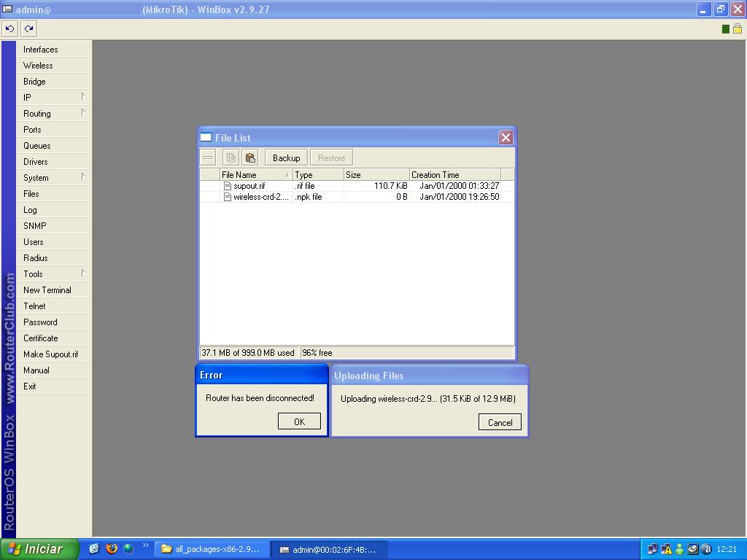Click the '96% free' status text

pyautogui.click(x=317, y=352)
